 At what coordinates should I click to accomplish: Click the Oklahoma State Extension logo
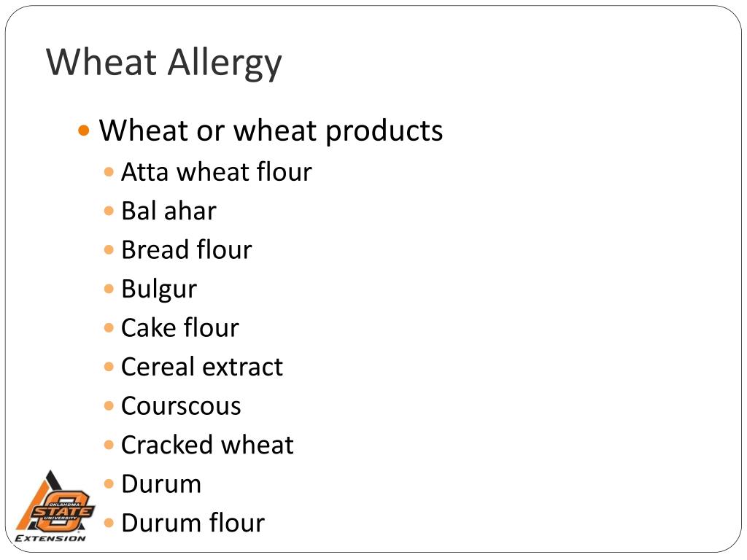click(54, 506)
